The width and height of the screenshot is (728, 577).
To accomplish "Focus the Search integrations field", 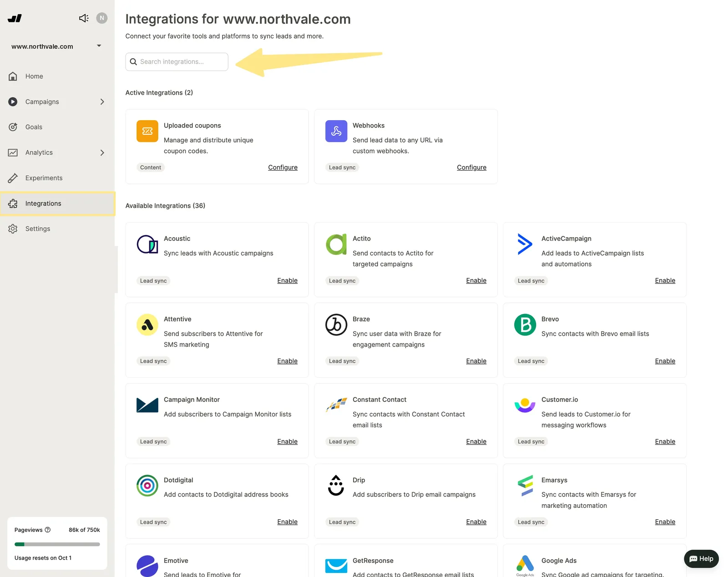I will click(x=177, y=62).
